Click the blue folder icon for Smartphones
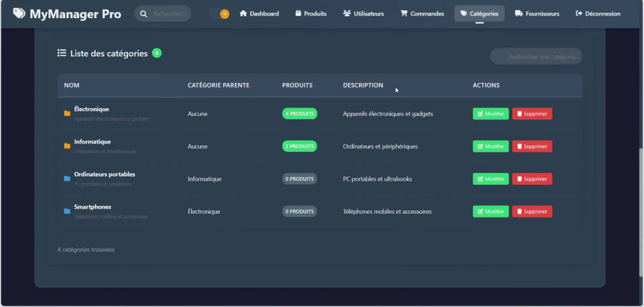 pyautogui.click(x=68, y=211)
